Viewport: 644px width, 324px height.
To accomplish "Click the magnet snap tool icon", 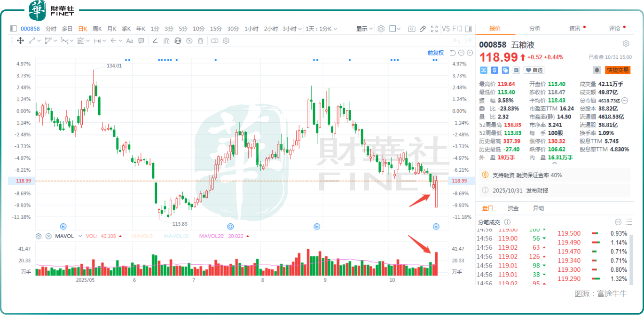I will pos(166,41).
